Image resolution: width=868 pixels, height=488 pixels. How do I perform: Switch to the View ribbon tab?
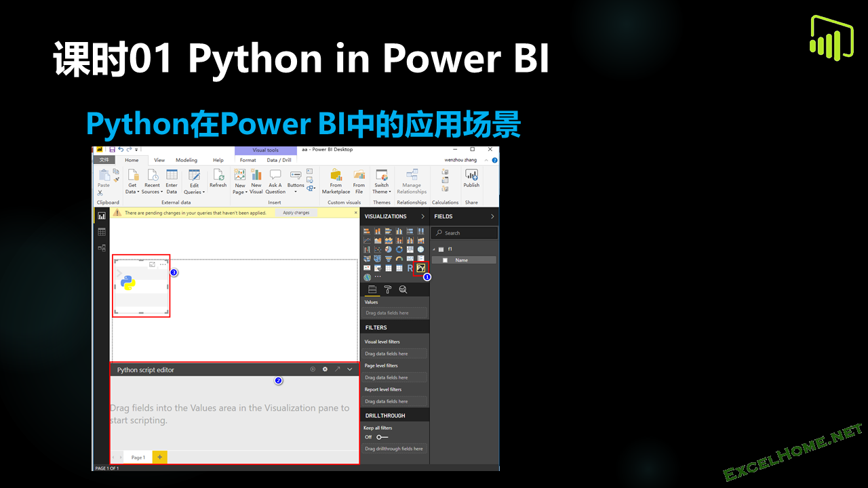tap(159, 160)
